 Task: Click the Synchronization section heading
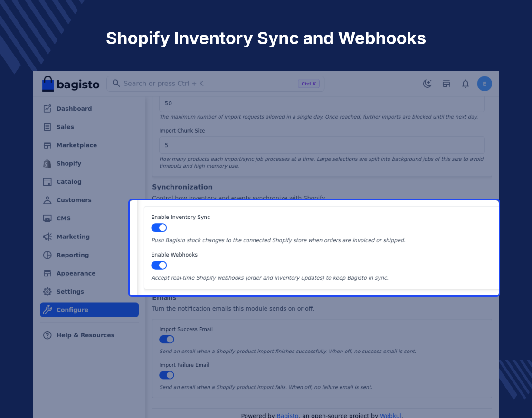click(x=182, y=187)
